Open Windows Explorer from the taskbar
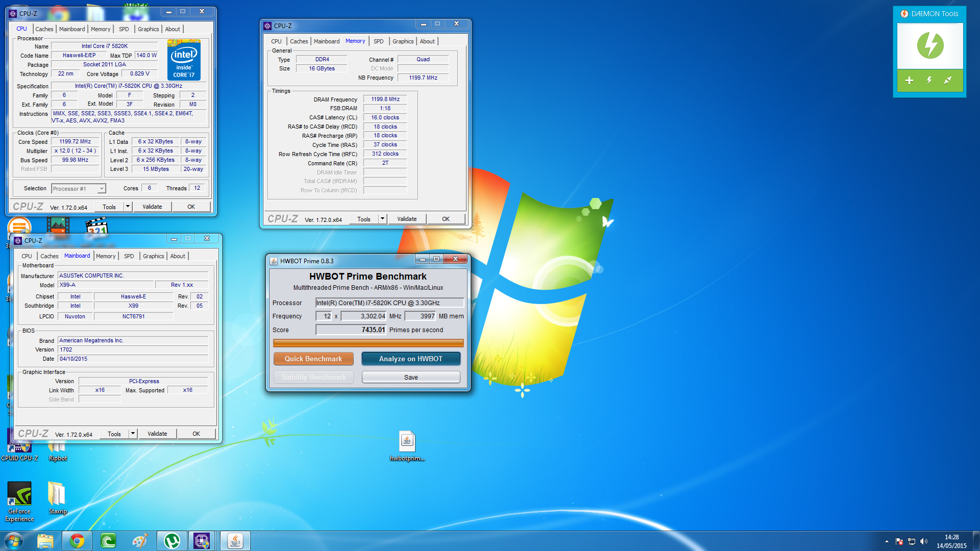Screen dimensions: 980x551 click(x=45, y=541)
